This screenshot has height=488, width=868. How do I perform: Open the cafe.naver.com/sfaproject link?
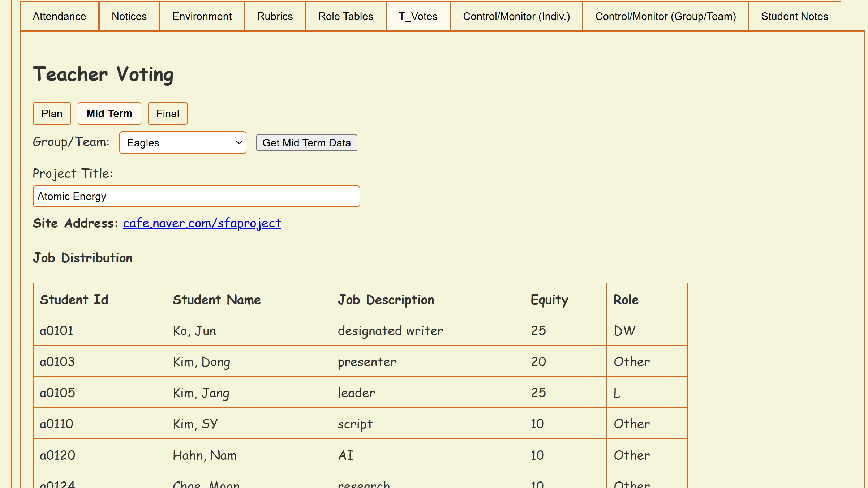coord(202,223)
